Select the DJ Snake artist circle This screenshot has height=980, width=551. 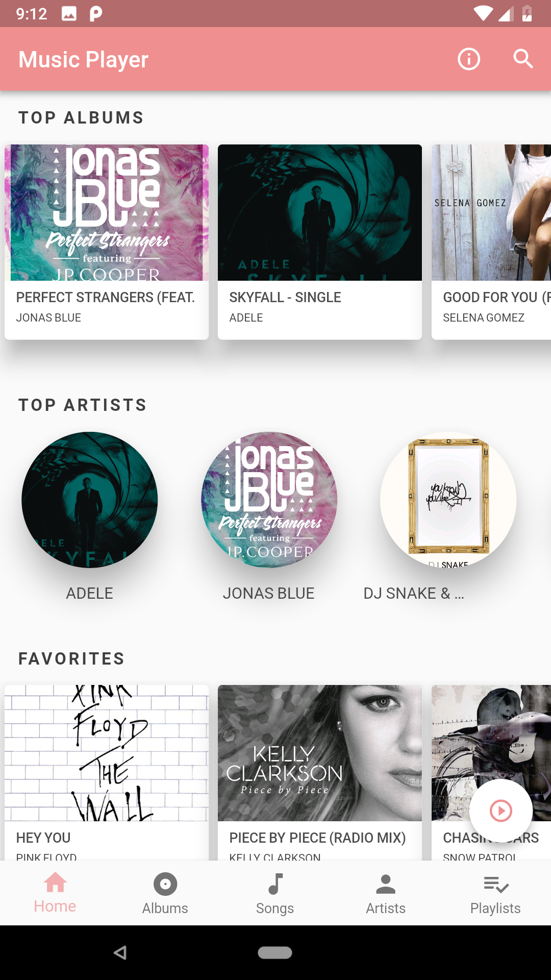[x=448, y=500]
